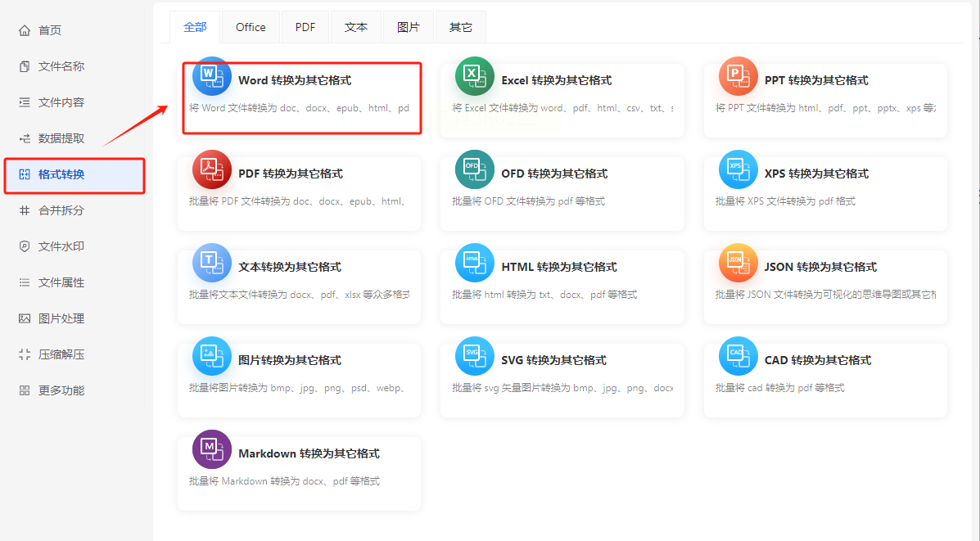Open JSON 转换为其它格式 title

(820, 267)
